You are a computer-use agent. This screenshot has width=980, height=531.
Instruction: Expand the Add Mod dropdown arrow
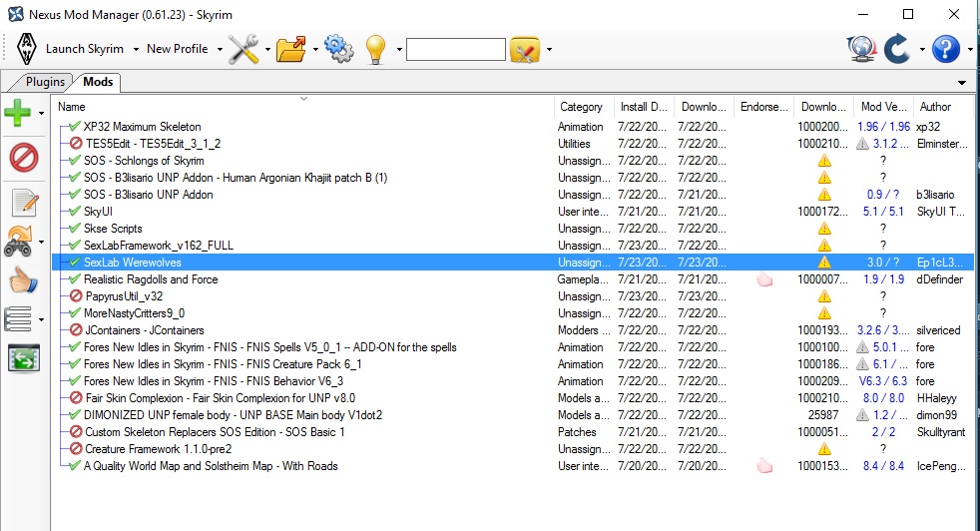pos(42,114)
